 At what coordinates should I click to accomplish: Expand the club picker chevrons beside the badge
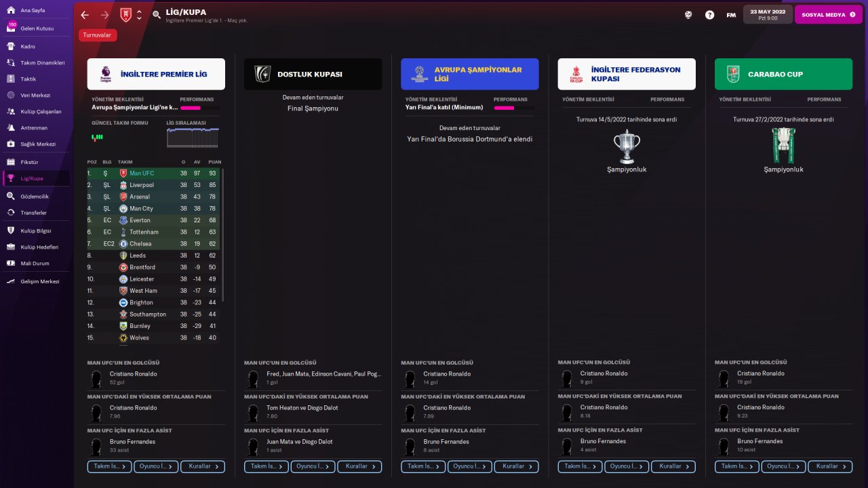click(x=139, y=15)
